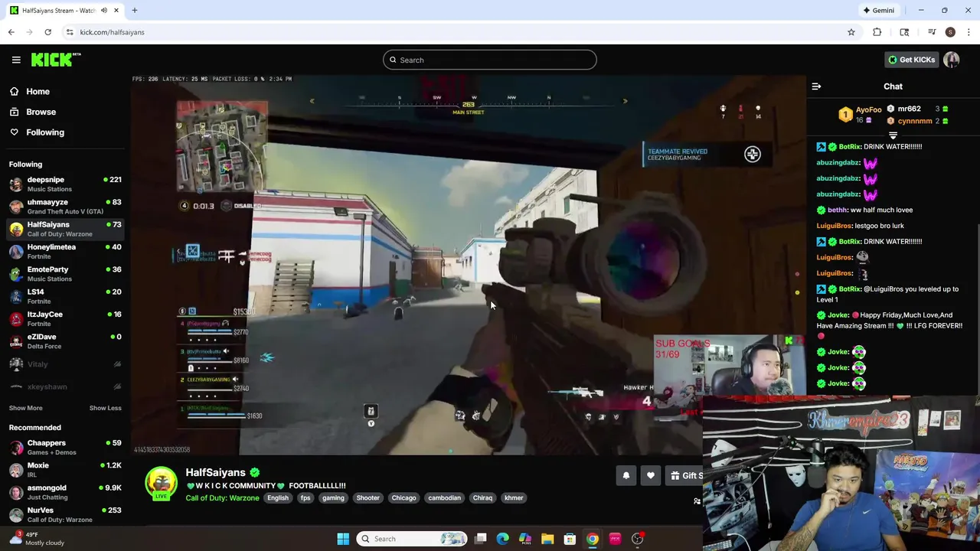Viewport: 980px width, 551px height.
Task: Open the Honeylimetea channel
Action: point(65,251)
